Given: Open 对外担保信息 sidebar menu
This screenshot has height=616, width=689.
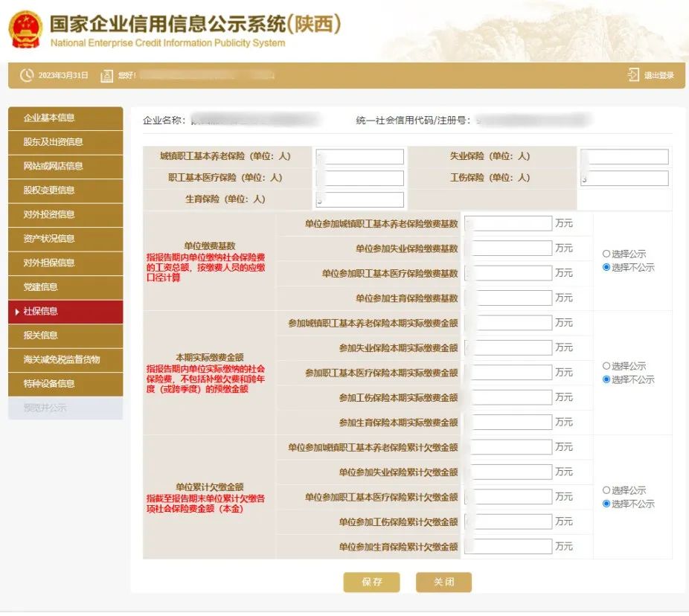Looking at the screenshot, I should [65, 263].
